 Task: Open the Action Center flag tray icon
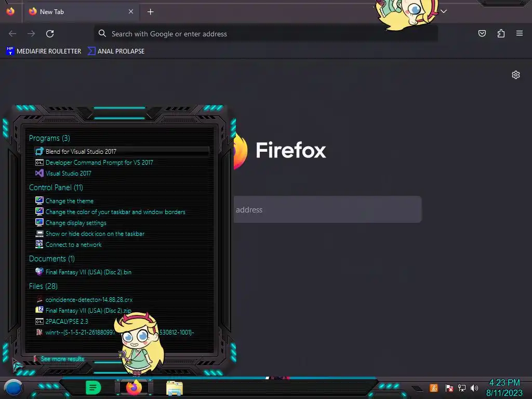(449, 388)
